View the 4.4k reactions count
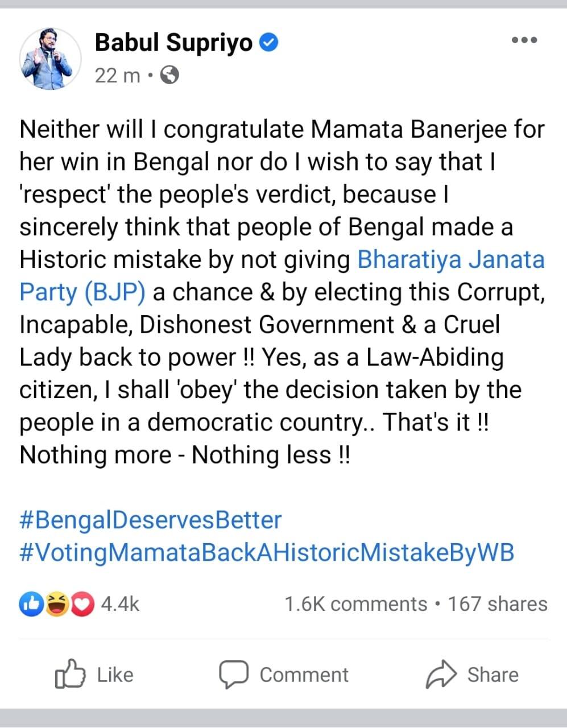Image resolution: width=567 pixels, height=728 pixels. [120, 604]
